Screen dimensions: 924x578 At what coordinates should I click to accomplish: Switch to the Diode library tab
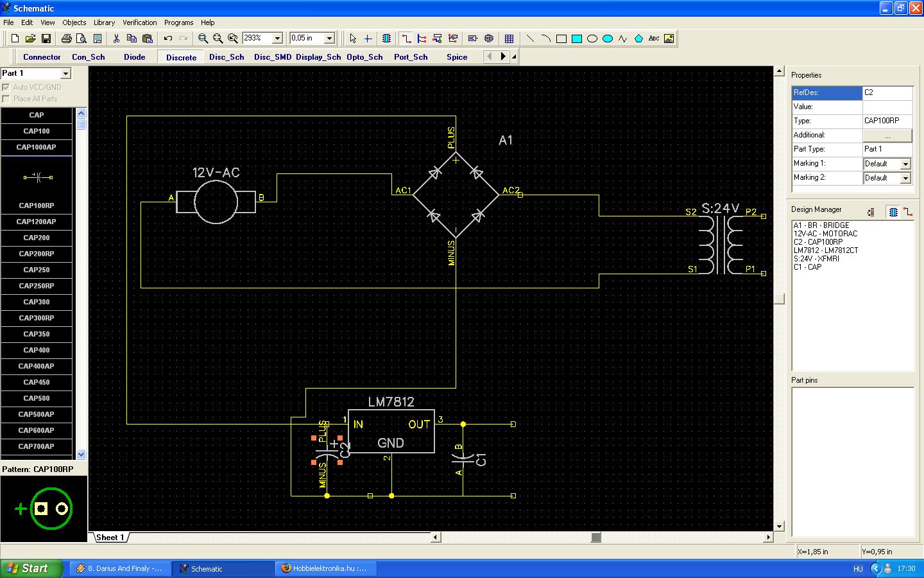(135, 57)
